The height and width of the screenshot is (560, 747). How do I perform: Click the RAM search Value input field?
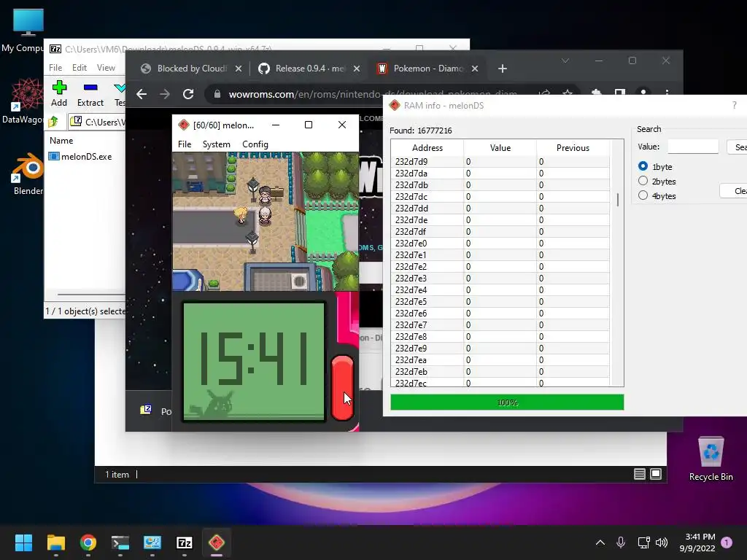click(693, 147)
